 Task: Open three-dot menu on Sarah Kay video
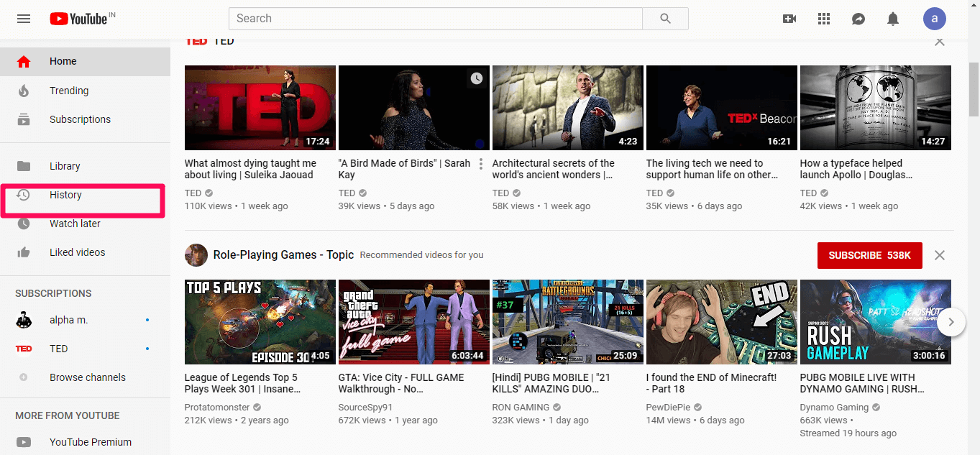[x=481, y=164]
